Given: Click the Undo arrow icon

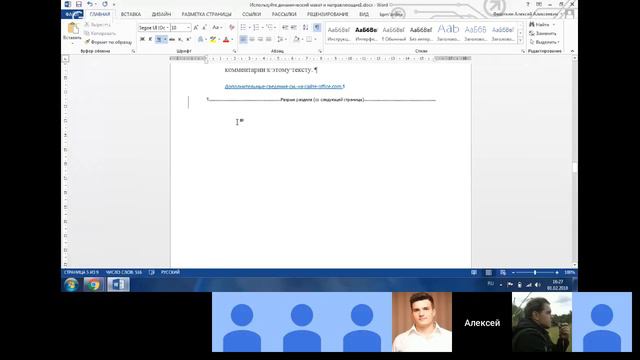Looking at the screenshot, I should coord(89,4).
